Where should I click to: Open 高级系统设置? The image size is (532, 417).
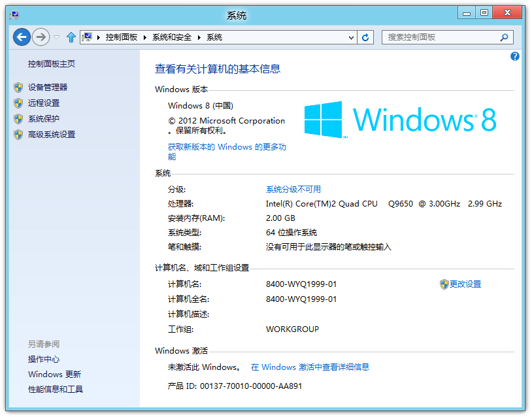coord(52,135)
